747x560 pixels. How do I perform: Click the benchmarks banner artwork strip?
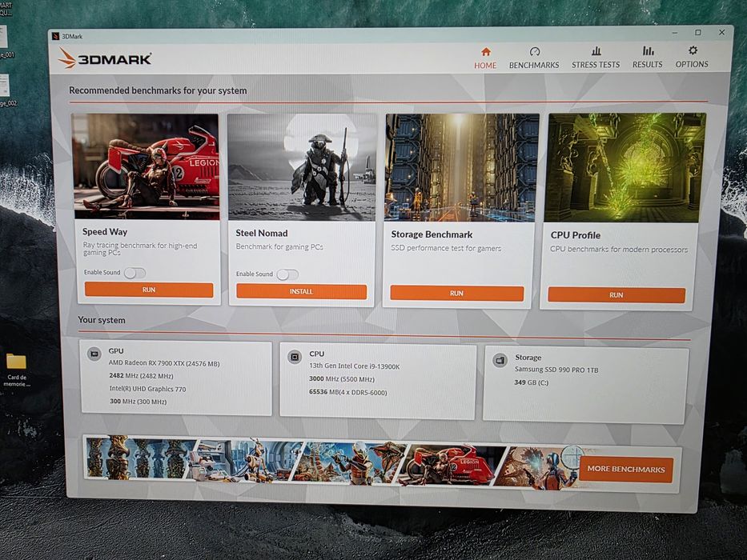(x=331, y=461)
